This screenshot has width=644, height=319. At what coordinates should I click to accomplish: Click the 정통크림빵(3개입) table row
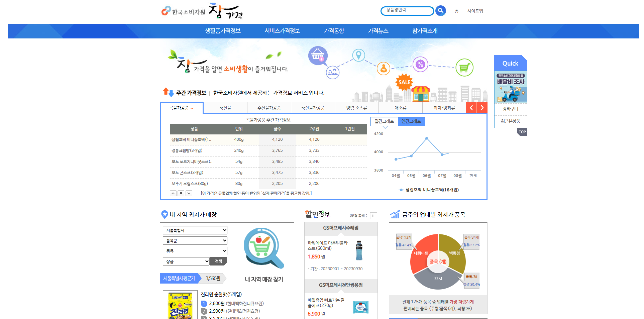(269, 150)
